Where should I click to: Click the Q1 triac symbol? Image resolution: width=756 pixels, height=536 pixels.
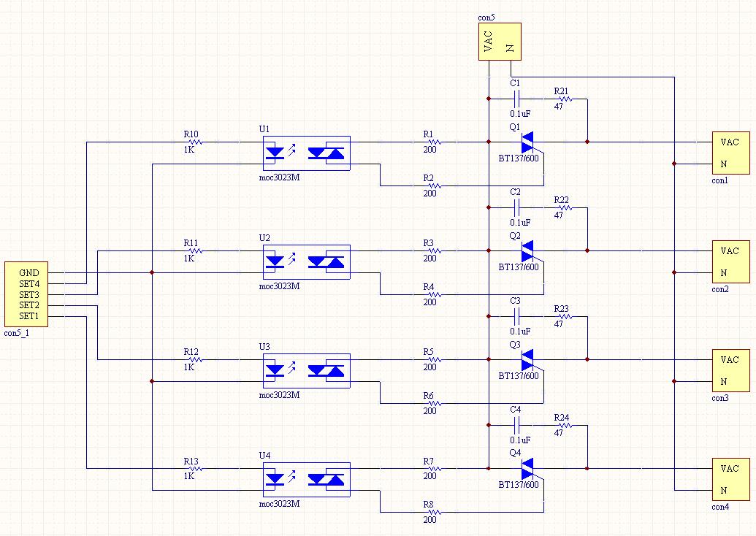[x=527, y=142]
